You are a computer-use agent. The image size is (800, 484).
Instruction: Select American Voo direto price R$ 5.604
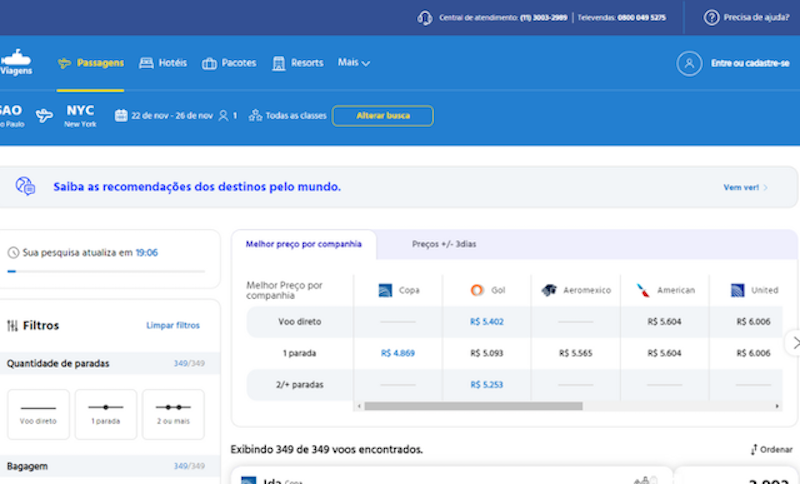(664, 322)
